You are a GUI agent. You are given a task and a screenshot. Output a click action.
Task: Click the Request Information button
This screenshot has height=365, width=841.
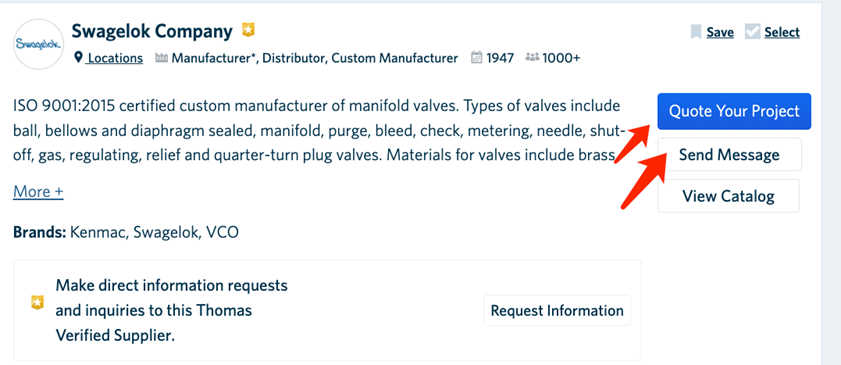point(557,310)
